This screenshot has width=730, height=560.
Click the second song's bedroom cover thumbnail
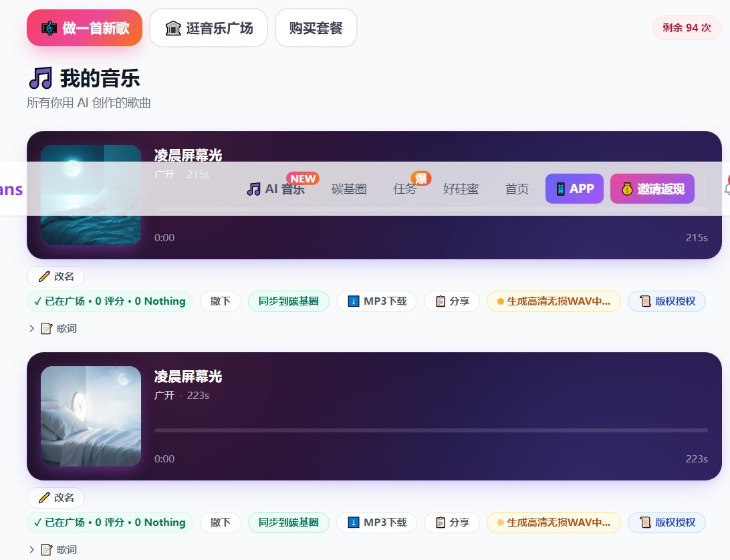(91, 416)
